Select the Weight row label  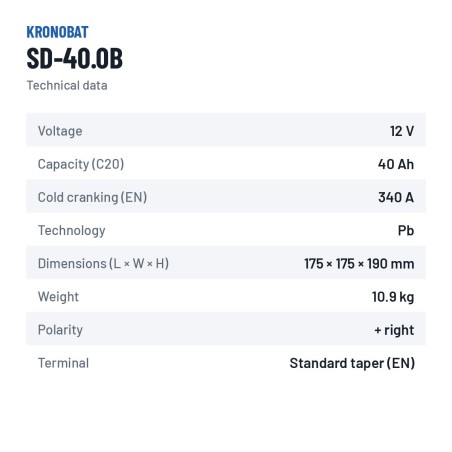tap(58, 297)
